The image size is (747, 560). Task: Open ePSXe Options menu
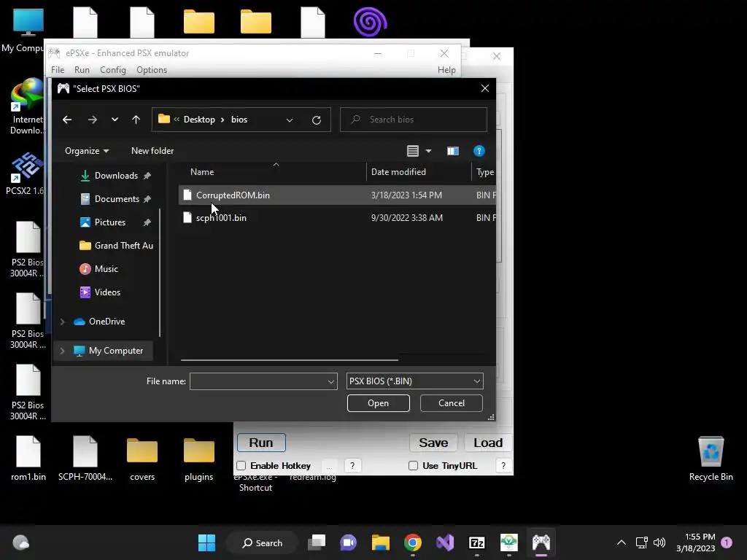(x=152, y=70)
